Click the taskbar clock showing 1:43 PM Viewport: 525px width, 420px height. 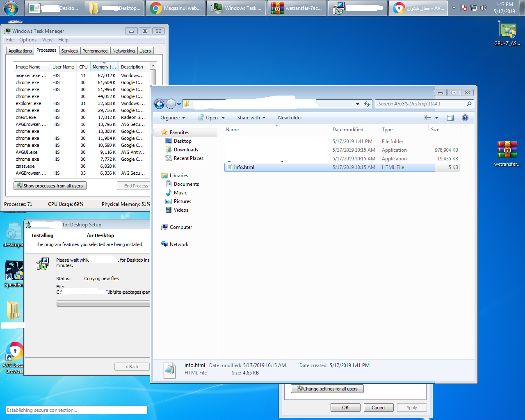pos(504,8)
